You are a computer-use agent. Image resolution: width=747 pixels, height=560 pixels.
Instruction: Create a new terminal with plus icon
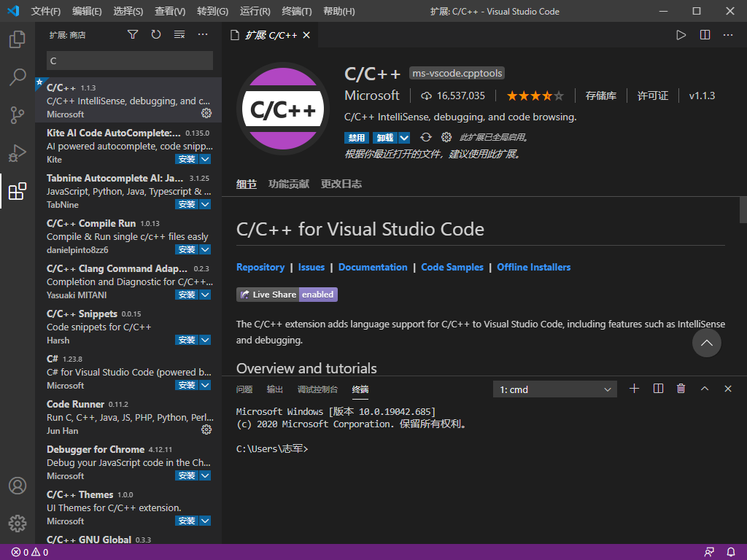634,389
